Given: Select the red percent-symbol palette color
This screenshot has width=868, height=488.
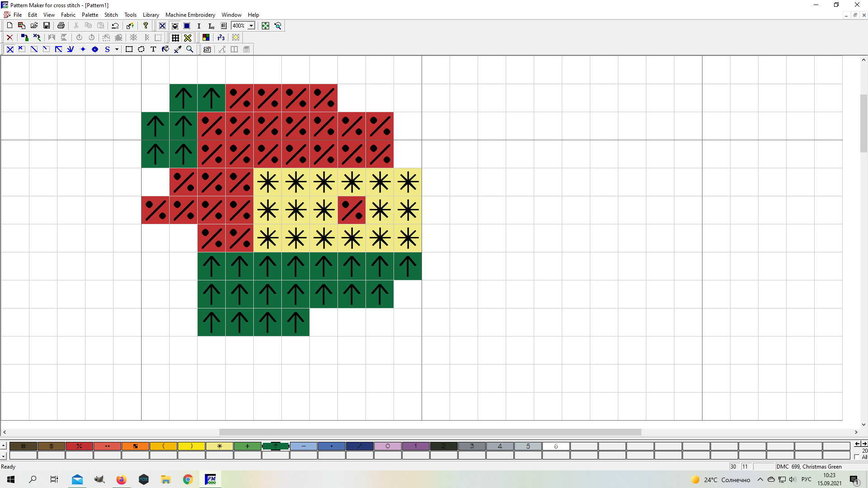Looking at the screenshot, I should 79,446.
